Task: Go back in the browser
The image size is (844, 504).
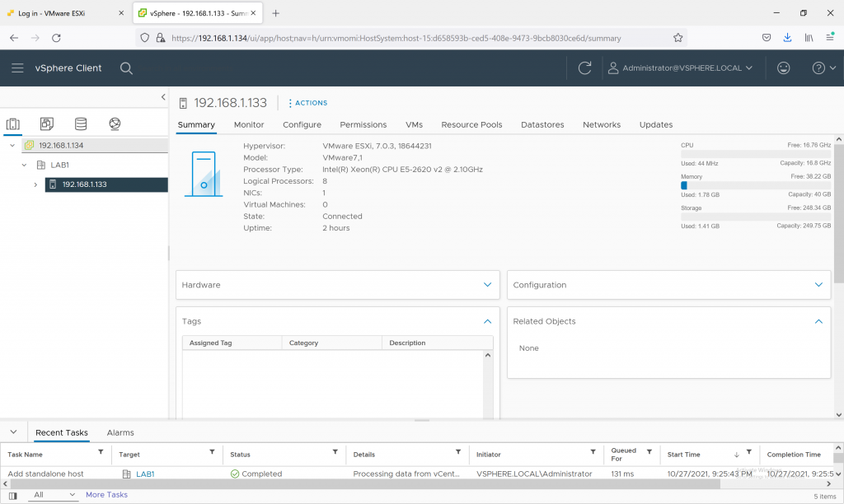Action: pyautogui.click(x=14, y=38)
